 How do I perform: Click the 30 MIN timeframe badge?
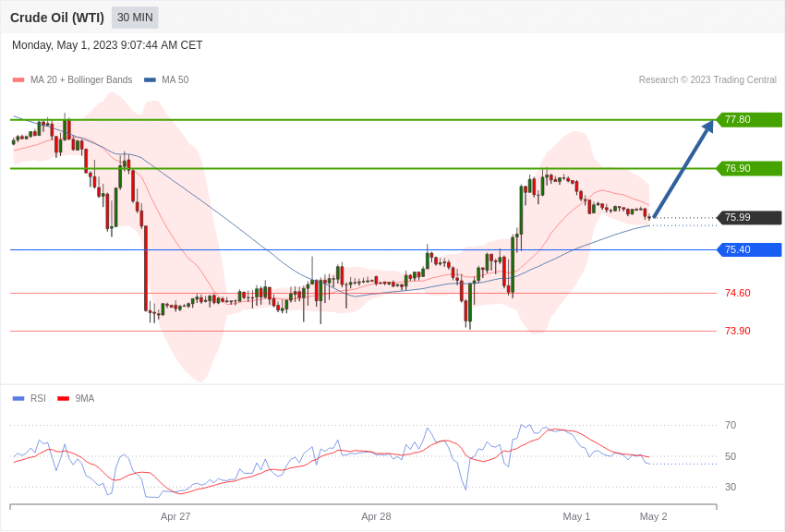coord(135,18)
